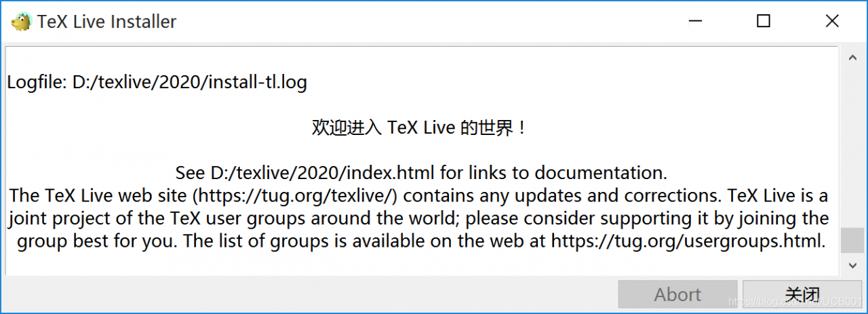Maximize the TeX Live Installer window
Image resolution: width=868 pixels, height=314 pixels.
coord(764,22)
